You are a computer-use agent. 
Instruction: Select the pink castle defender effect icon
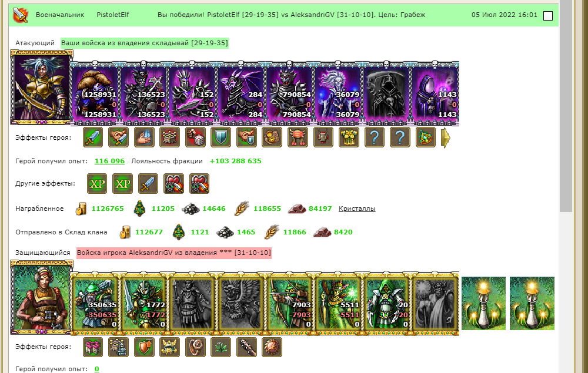[x=93, y=347]
